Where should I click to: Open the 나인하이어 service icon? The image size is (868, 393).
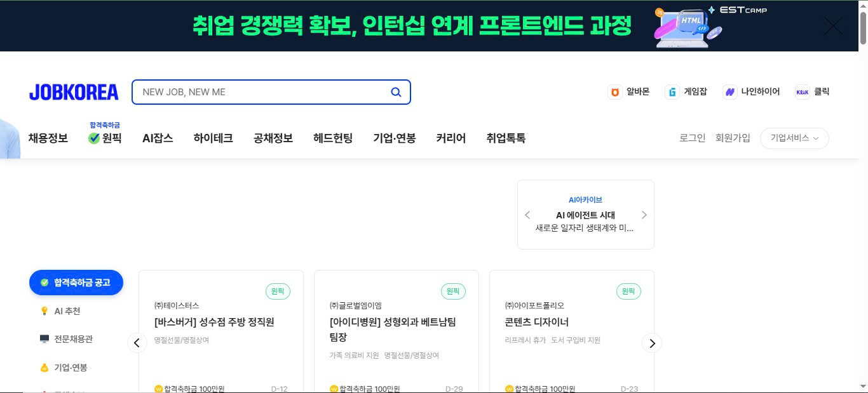(729, 92)
